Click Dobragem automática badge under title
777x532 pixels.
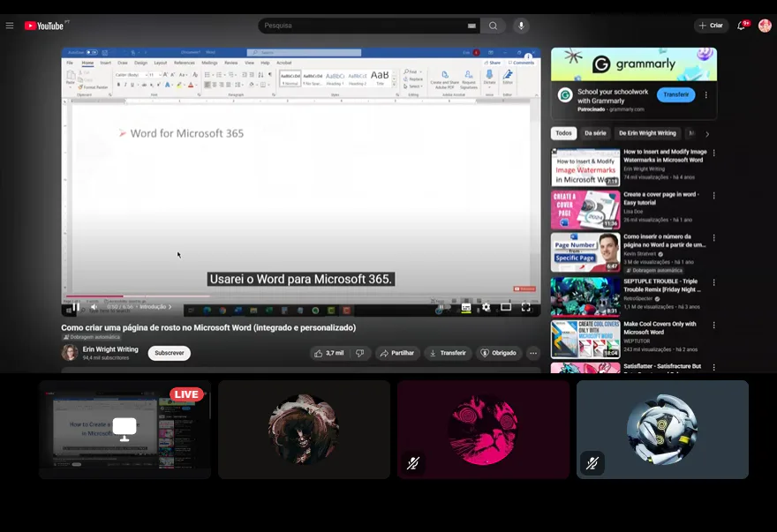pos(92,337)
